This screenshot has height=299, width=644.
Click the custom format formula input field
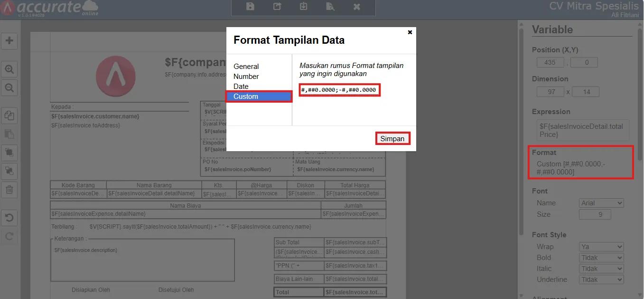[x=340, y=90]
